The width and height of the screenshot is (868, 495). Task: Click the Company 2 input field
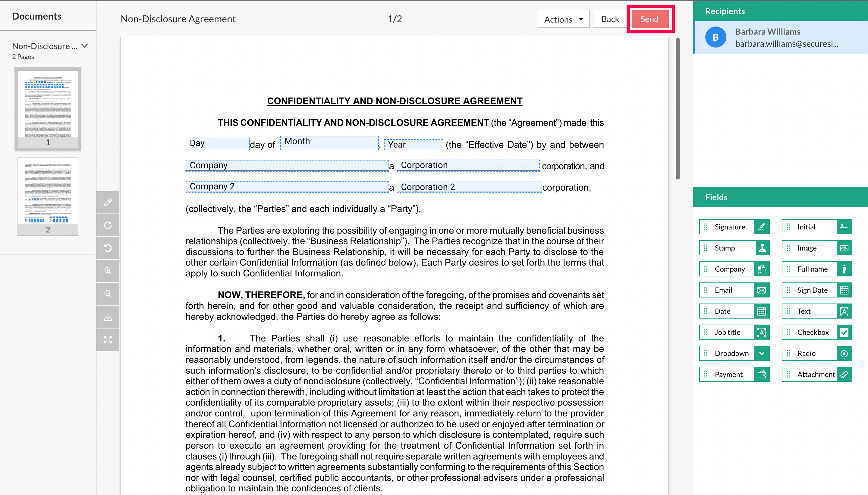287,187
